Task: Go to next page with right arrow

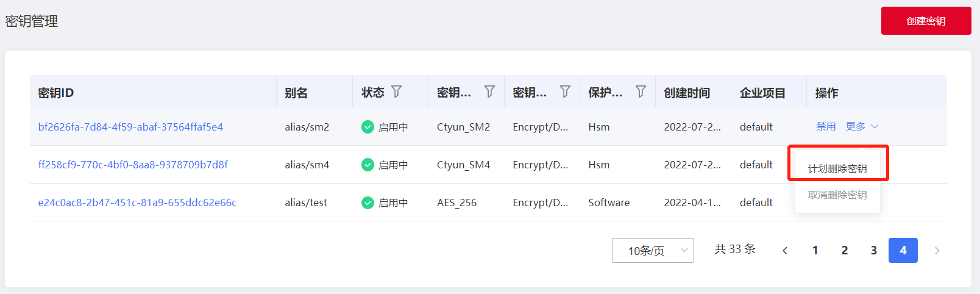Action: (937, 251)
